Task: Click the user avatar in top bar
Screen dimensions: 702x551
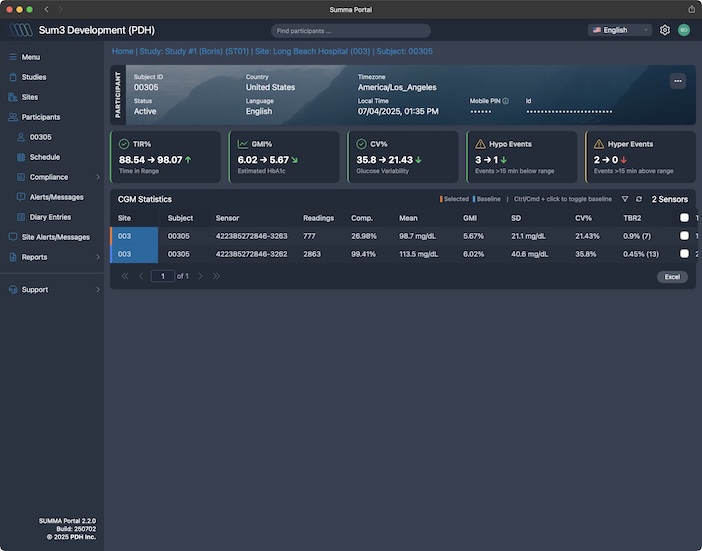Action: (684, 30)
